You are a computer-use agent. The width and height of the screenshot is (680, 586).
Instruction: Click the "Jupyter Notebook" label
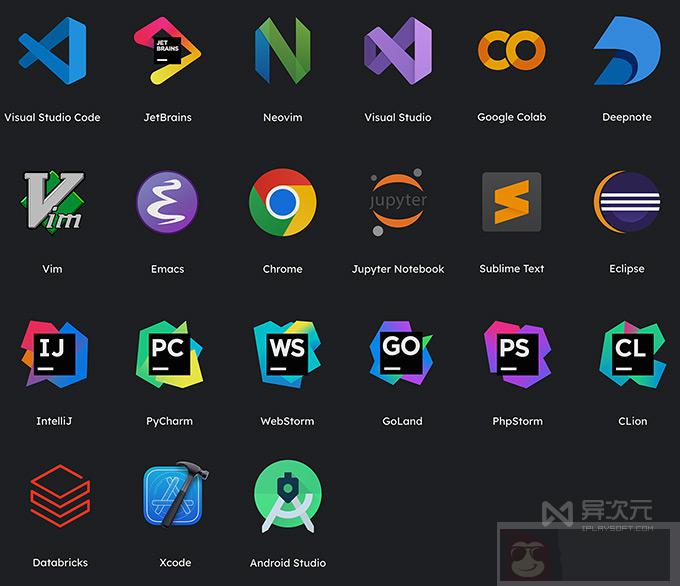click(398, 270)
